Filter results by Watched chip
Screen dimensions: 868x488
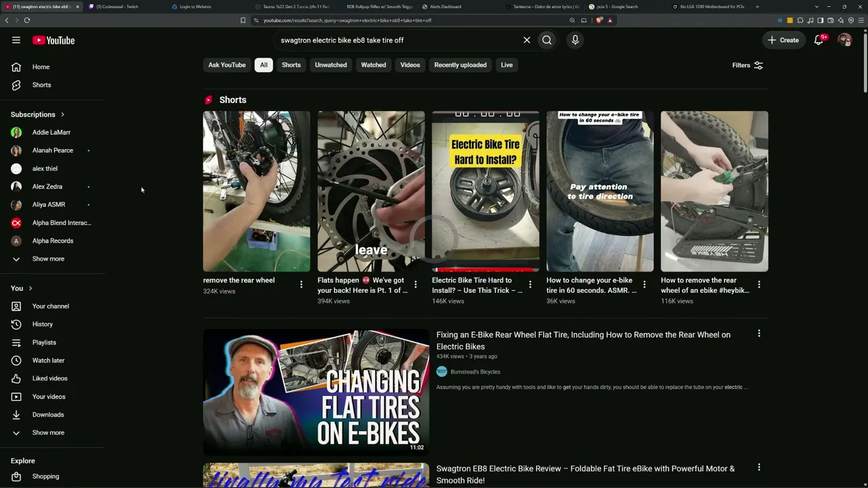pyautogui.click(x=374, y=65)
